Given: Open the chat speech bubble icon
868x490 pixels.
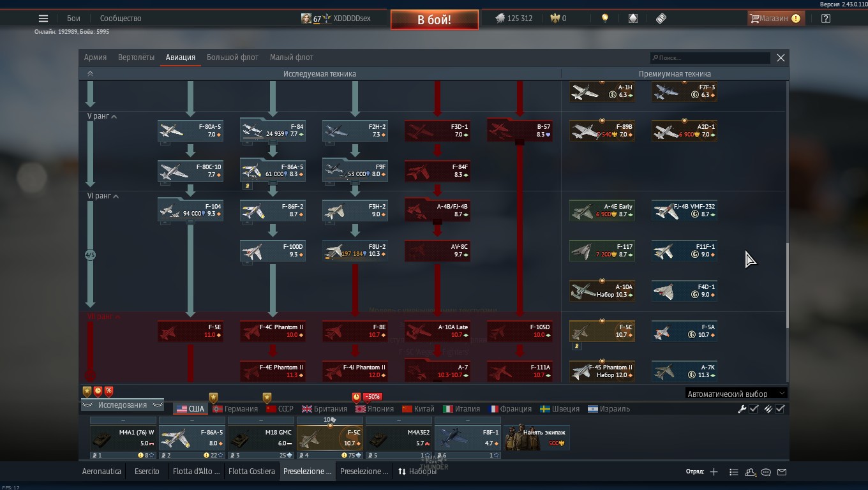Looking at the screenshot, I should (766, 472).
